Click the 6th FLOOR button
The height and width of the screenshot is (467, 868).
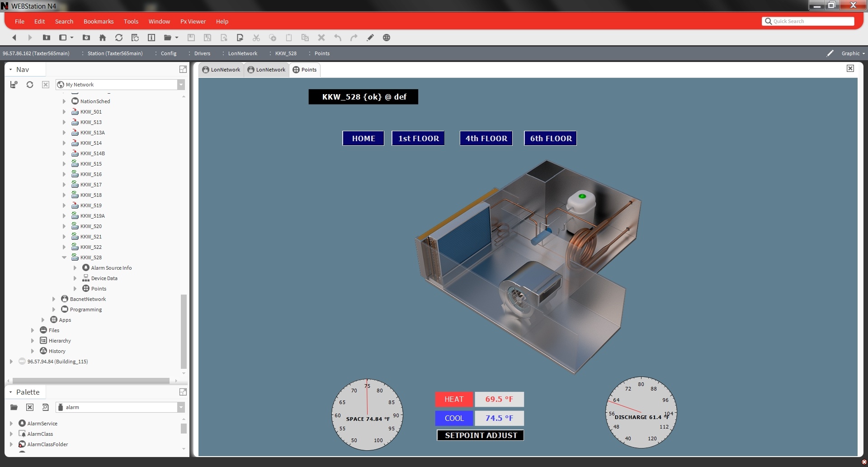pos(551,138)
